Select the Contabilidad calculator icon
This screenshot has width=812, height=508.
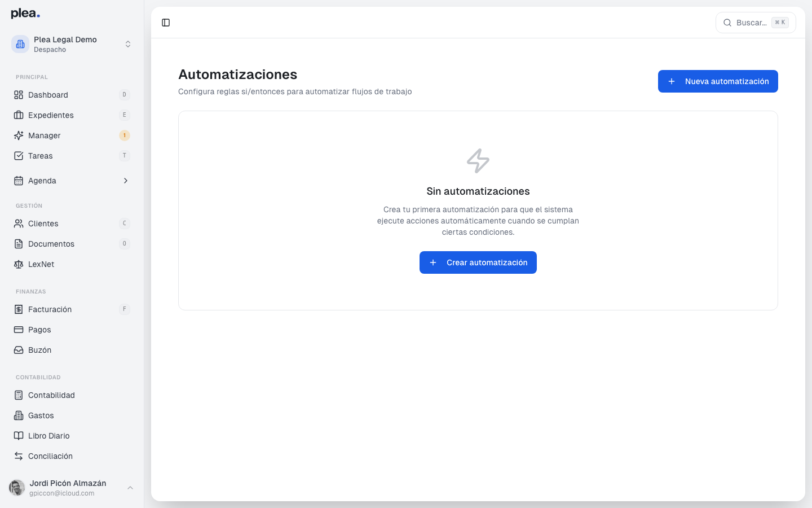click(x=18, y=395)
